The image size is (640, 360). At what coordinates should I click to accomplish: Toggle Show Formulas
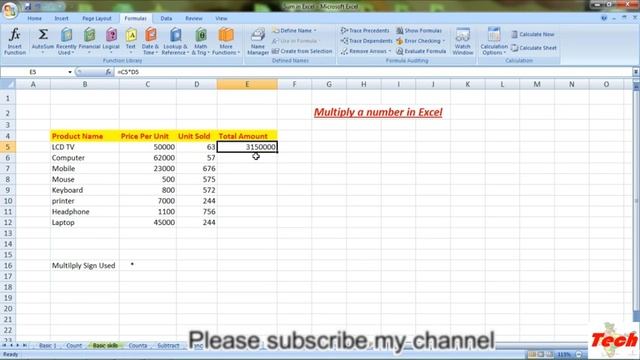(x=419, y=31)
